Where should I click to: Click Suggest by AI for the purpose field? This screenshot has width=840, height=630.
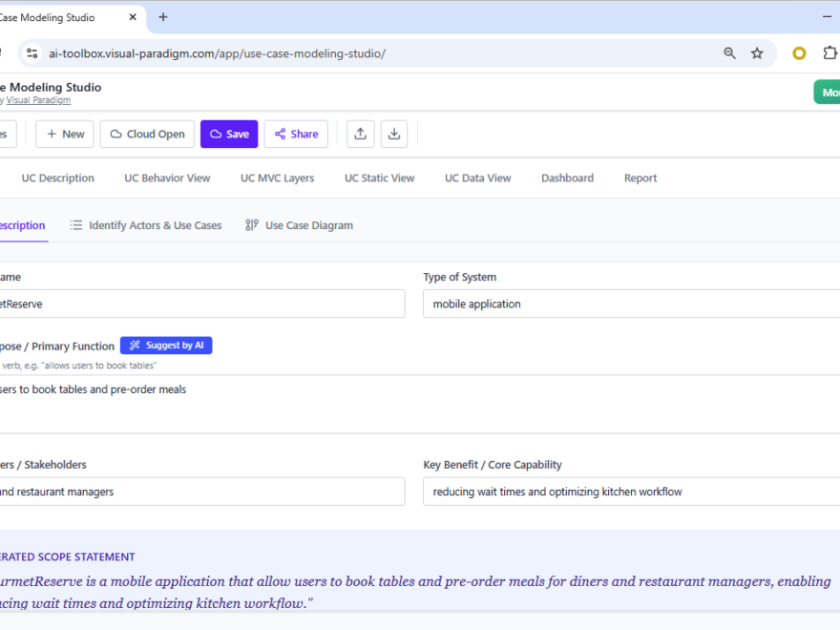click(x=165, y=346)
